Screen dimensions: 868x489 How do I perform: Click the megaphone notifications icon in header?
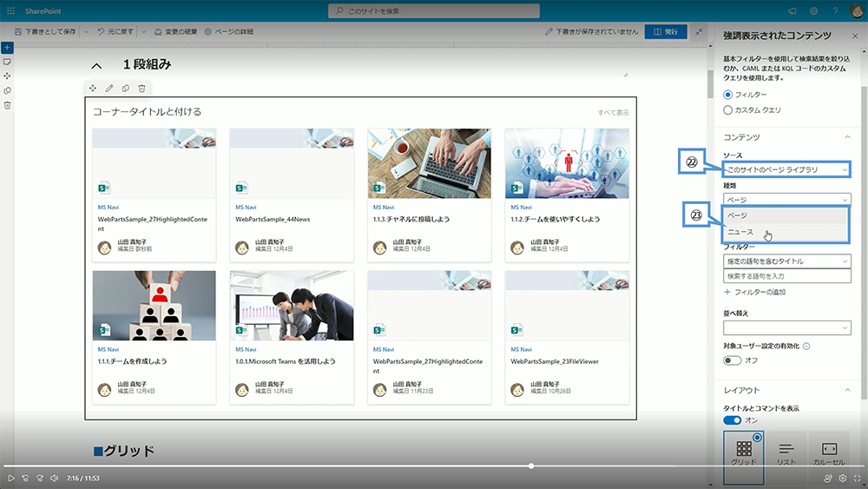click(x=792, y=10)
